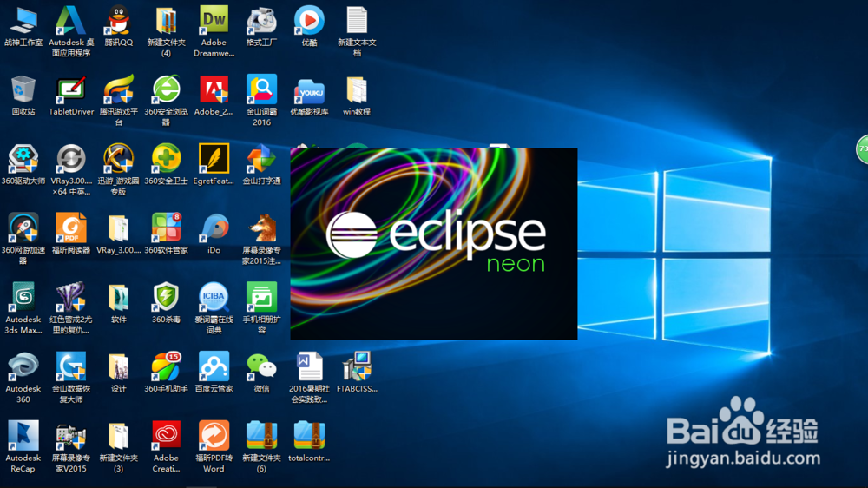This screenshot has width=868, height=488.
Task: Launch 360网游加速器 rocket icon
Action: coord(23,228)
